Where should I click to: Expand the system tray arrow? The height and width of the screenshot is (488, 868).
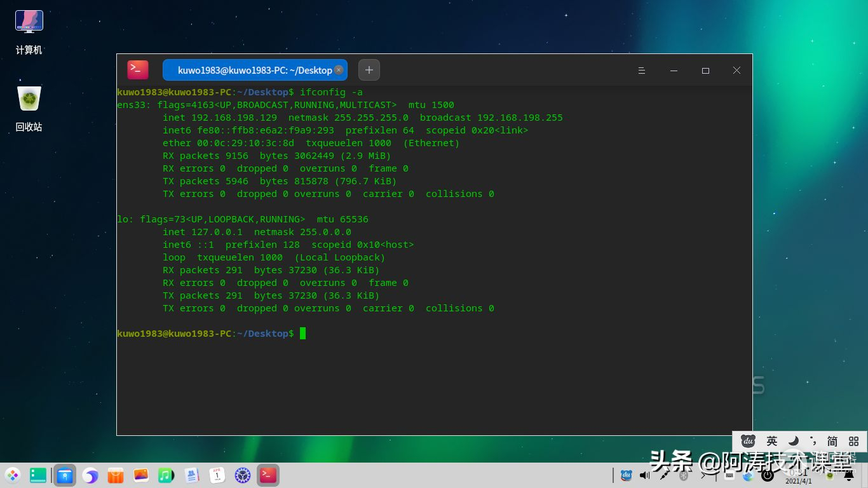703,475
